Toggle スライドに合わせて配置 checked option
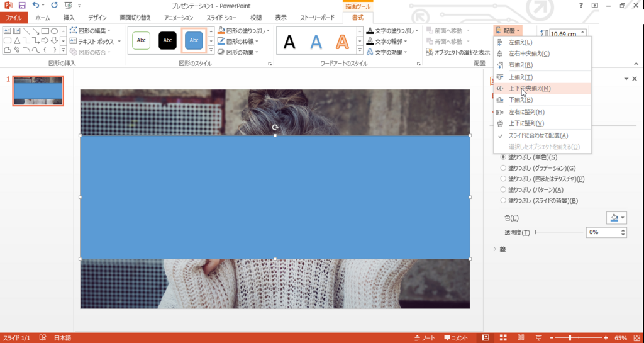Screen dimensions: 644x343 pos(542,135)
